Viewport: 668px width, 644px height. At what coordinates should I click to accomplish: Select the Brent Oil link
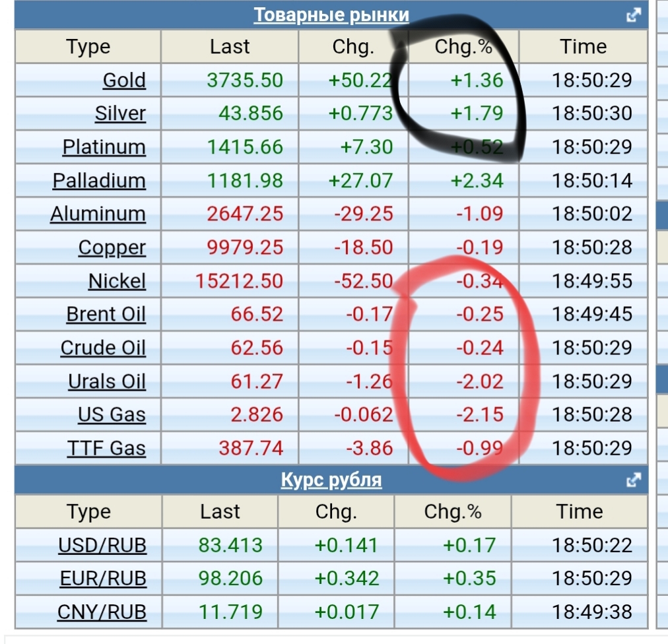point(106,314)
